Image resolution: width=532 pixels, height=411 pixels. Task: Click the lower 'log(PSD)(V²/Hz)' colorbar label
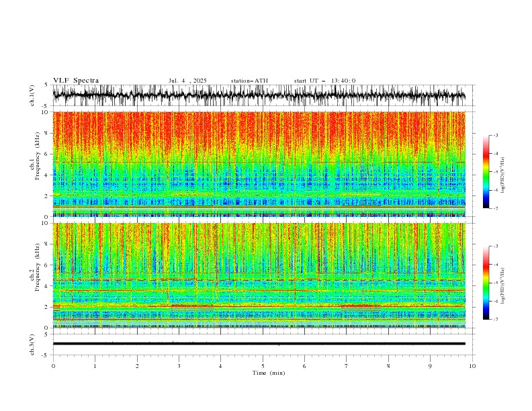pyautogui.click(x=502, y=286)
